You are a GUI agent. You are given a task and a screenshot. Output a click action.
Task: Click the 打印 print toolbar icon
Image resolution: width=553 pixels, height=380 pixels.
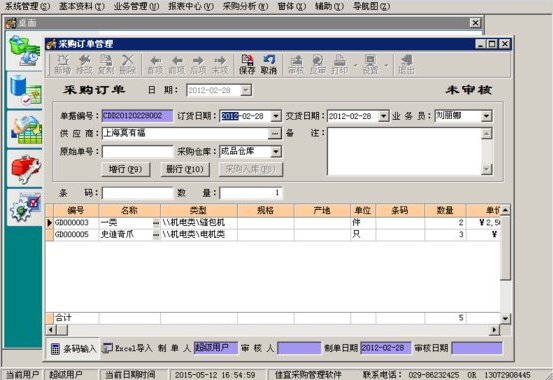coord(339,65)
